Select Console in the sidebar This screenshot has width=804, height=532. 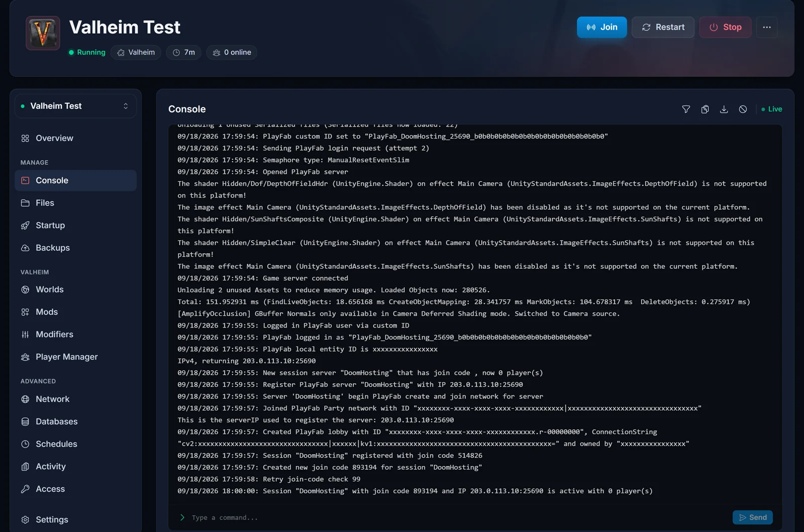(75, 180)
